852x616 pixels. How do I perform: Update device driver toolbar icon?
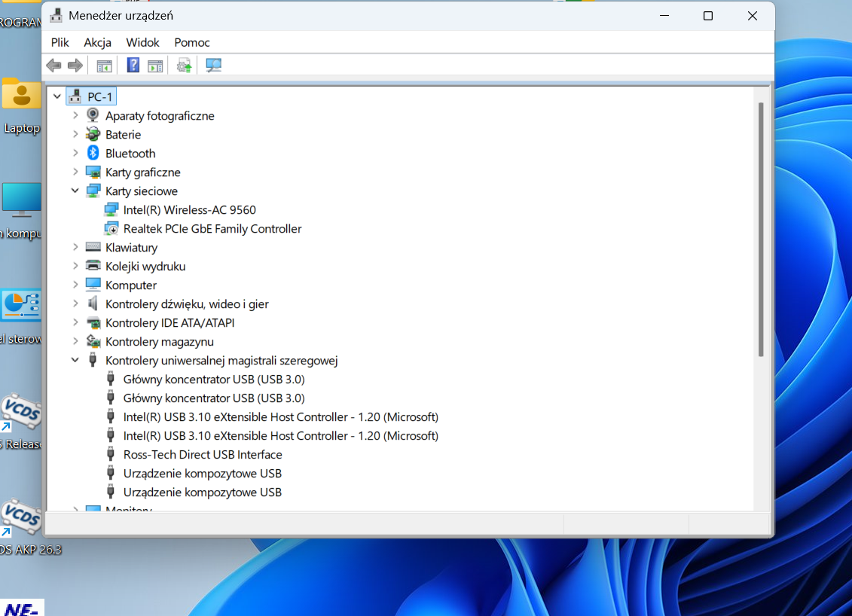[185, 66]
